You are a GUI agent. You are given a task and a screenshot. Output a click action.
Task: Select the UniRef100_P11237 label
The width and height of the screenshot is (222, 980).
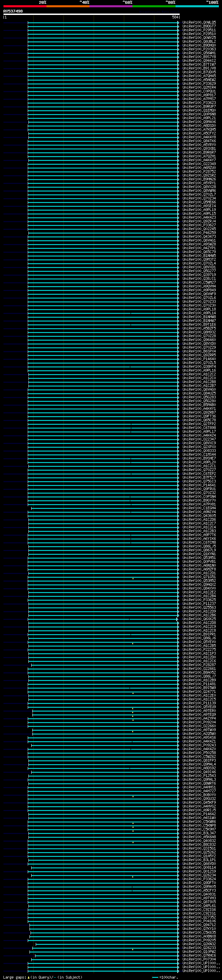199,604
